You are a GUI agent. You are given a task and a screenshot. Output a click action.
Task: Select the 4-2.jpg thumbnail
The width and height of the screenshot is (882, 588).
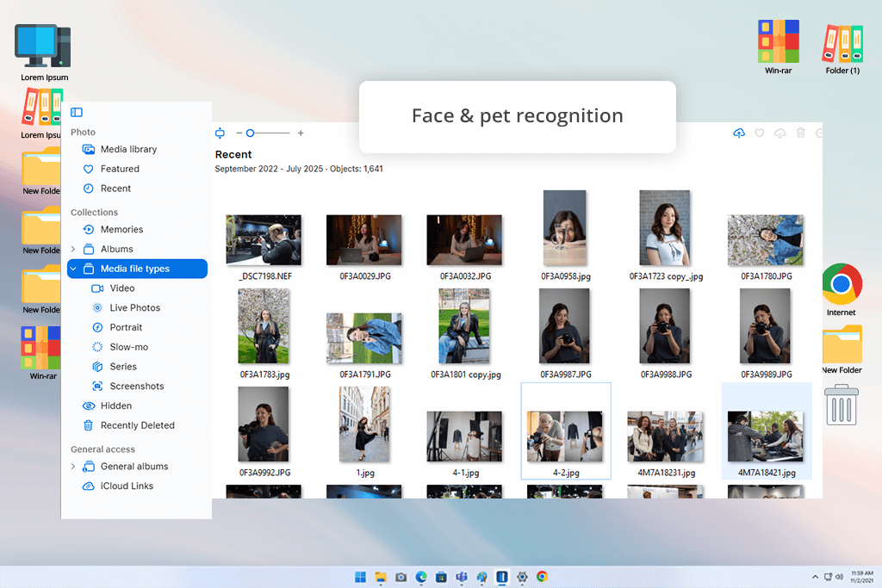(x=565, y=436)
